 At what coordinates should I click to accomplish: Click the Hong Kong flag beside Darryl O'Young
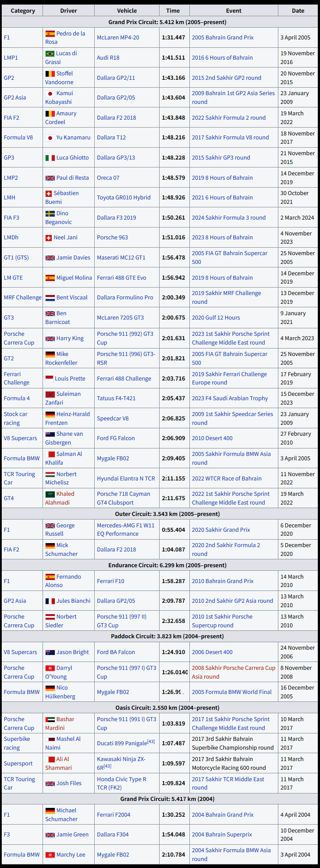click(50, 668)
